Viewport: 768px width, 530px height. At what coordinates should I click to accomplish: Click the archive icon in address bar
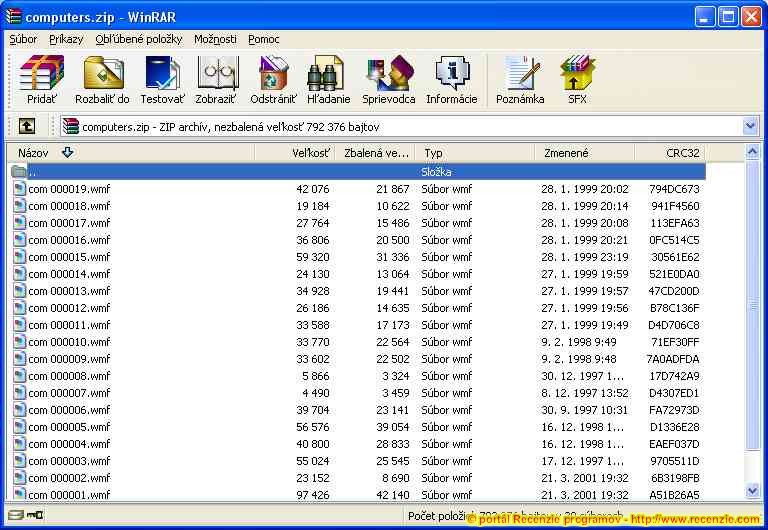(x=71, y=126)
